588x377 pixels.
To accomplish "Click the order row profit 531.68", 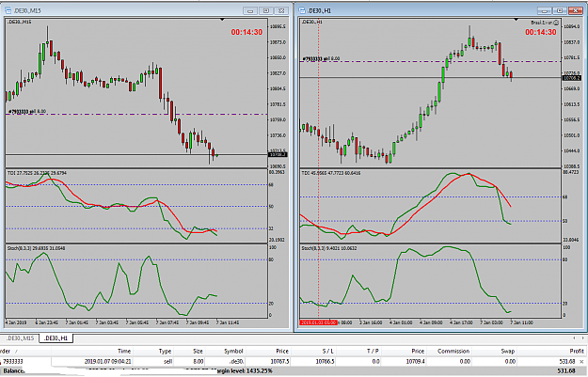I will coord(566,362).
